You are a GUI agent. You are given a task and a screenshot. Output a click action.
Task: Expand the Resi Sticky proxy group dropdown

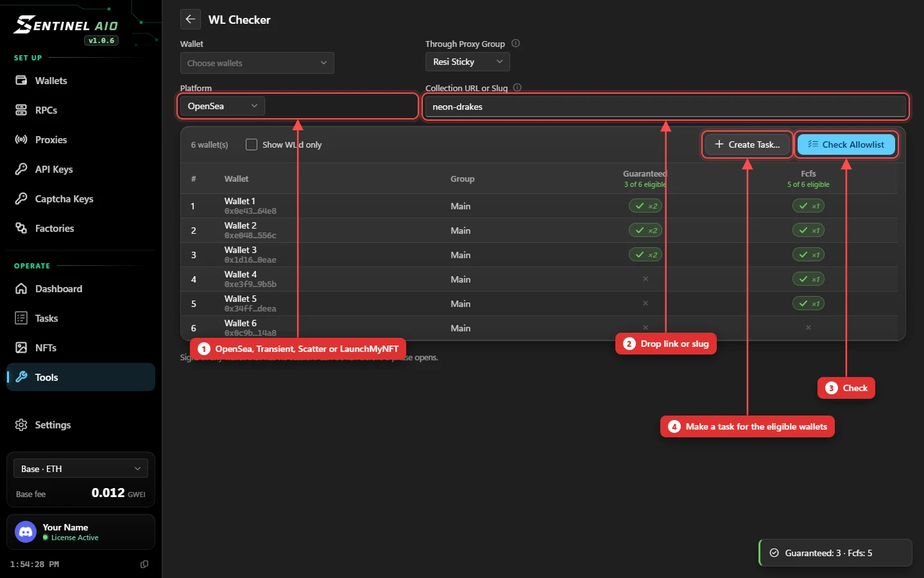(x=468, y=62)
